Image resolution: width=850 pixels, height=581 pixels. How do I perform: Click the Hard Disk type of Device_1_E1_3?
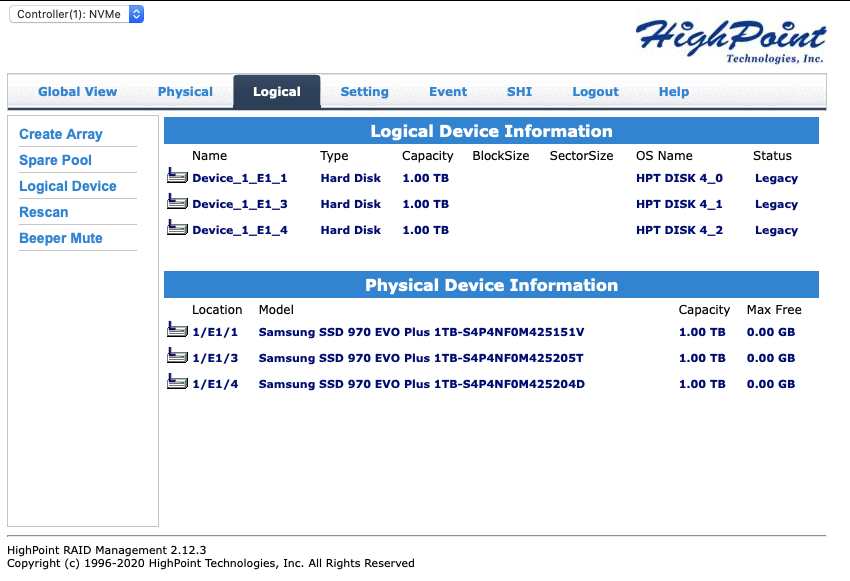[x=351, y=204]
